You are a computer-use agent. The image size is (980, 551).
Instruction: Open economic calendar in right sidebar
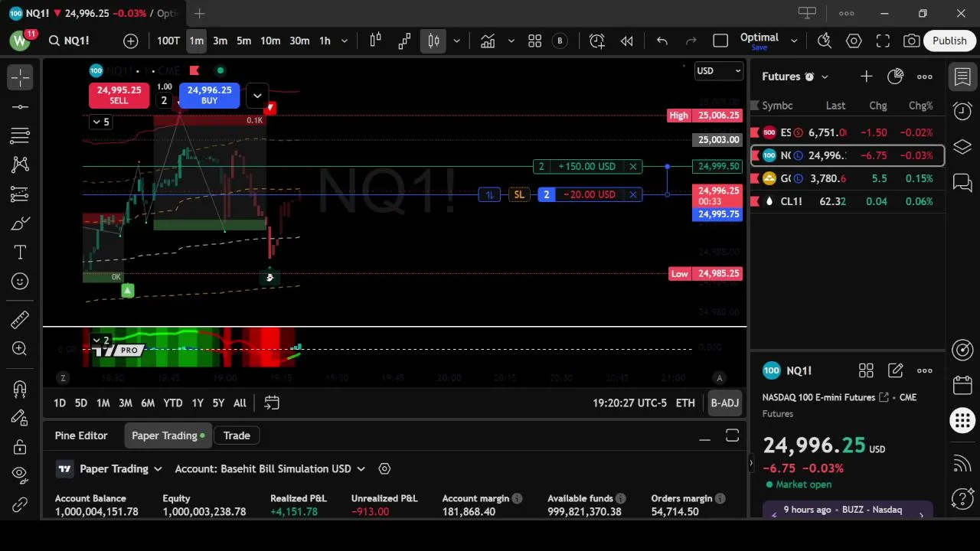(962, 385)
